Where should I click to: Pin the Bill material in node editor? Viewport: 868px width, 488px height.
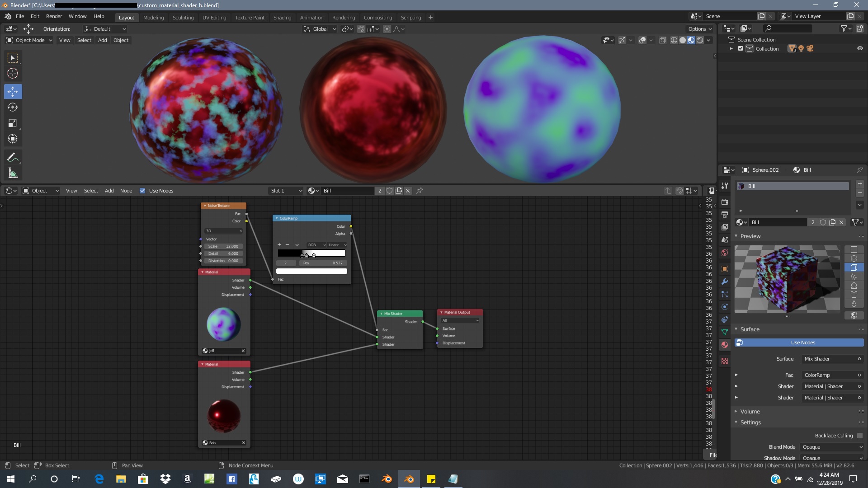pos(420,191)
